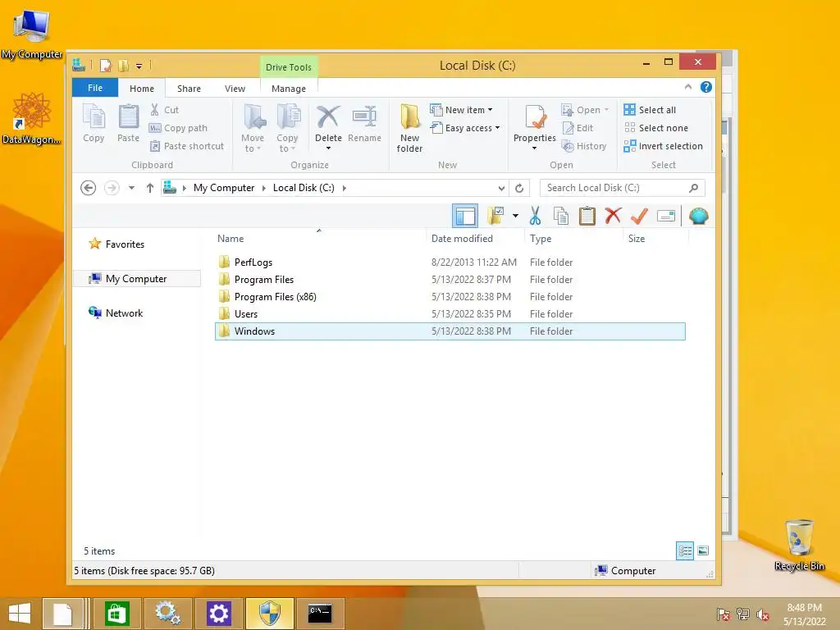Click the Copy pages toolbar icon
Screen dimensions: 840x630
pyautogui.click(x=561, y=217)
